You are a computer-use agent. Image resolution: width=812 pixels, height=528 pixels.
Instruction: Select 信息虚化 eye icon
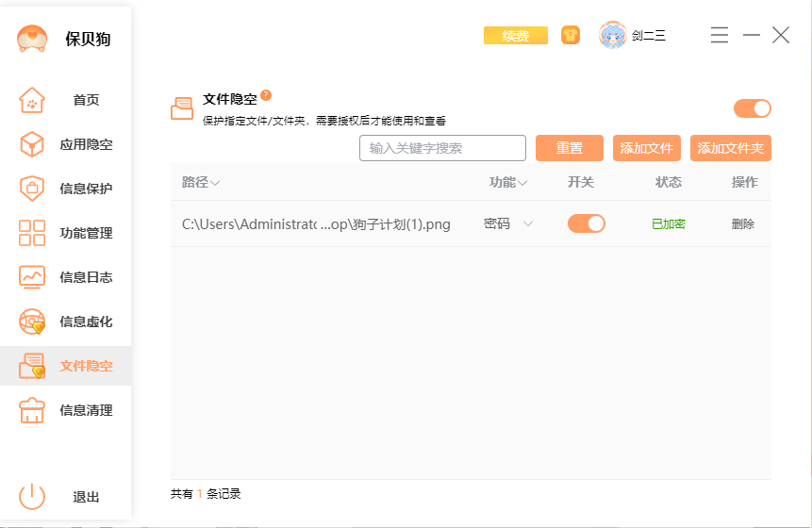pos(32,322)
